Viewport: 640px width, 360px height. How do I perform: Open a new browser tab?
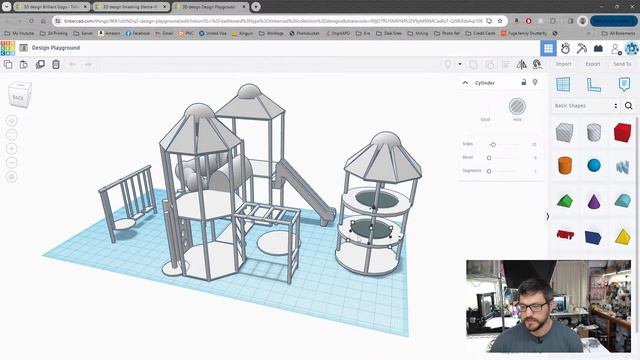click(256, 7)
